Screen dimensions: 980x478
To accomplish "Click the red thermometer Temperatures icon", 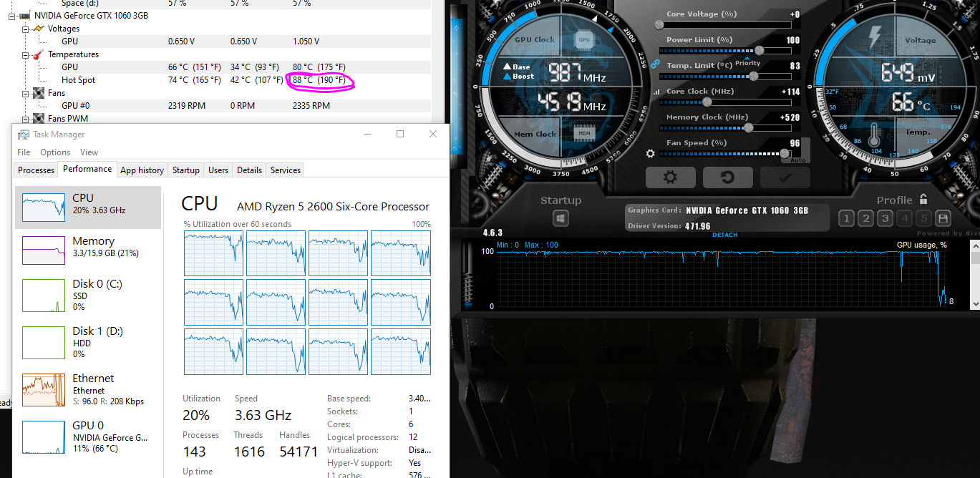I will click(39, 54).
